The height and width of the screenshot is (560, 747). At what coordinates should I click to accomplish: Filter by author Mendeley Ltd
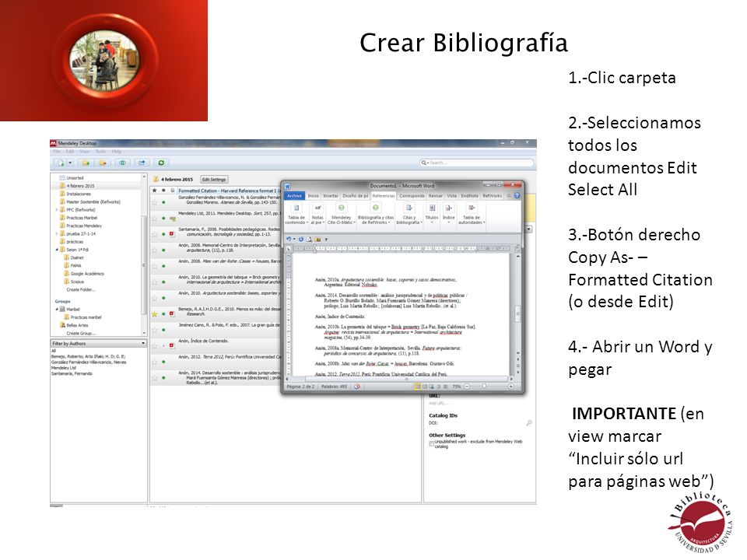pyautogui.click(x=63, y=368)
